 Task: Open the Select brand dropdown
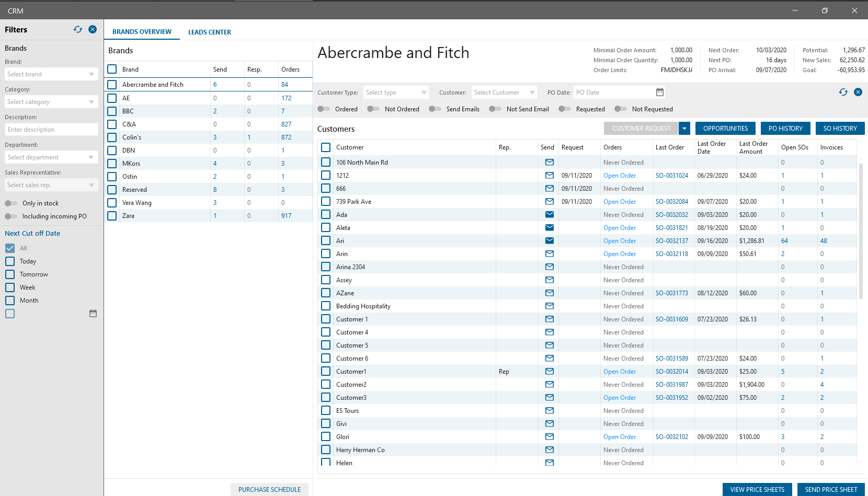point(51,74)
